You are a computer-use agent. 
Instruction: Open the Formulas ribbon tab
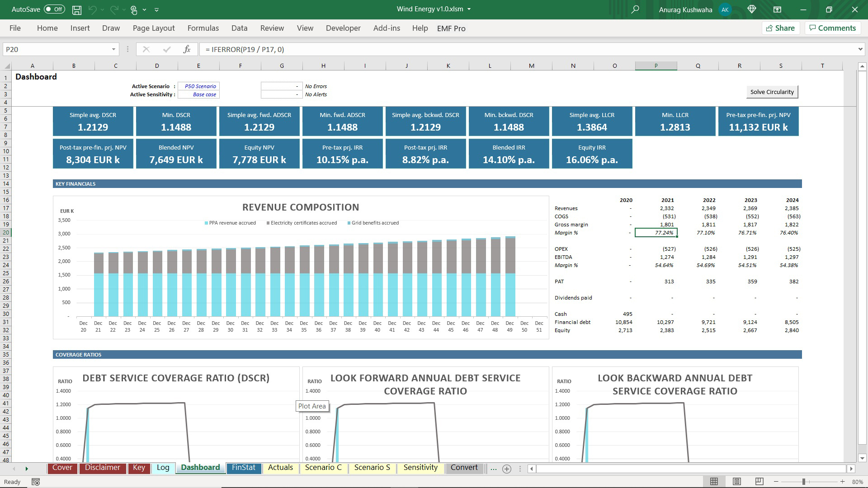[203, 28]
